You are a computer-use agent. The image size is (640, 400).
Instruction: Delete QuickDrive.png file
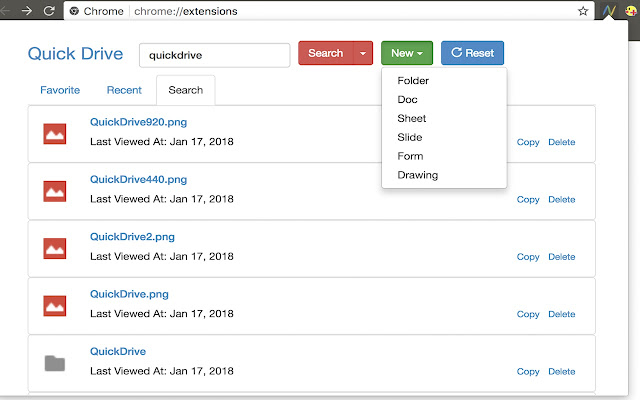[562, 314]
